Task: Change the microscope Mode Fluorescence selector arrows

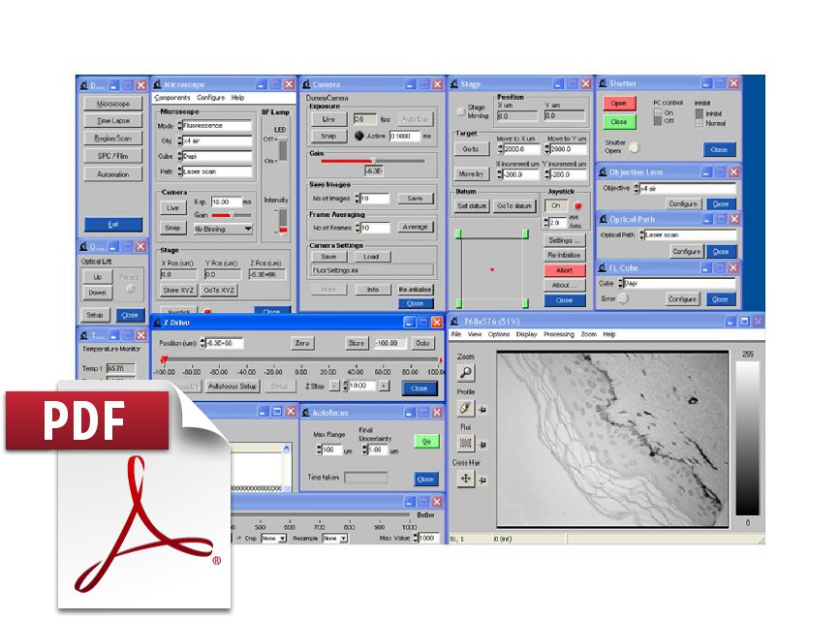Action: [x=179, y=126]
